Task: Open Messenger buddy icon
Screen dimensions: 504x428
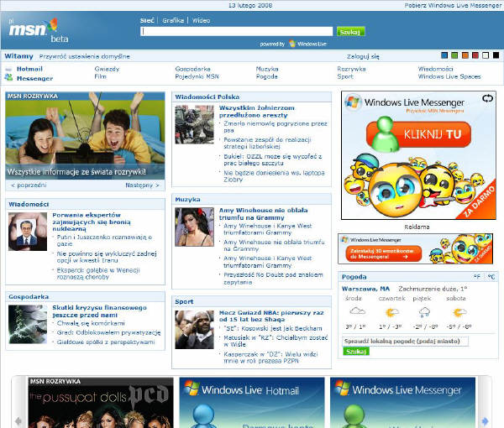Action: [x=8, y=77]
